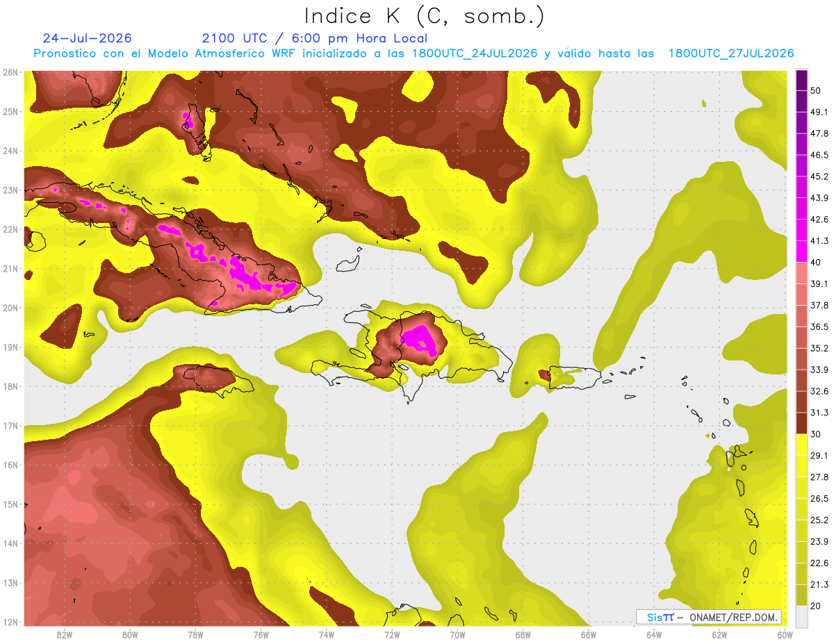Click the latitude label "26N"

tap(10, 72)
